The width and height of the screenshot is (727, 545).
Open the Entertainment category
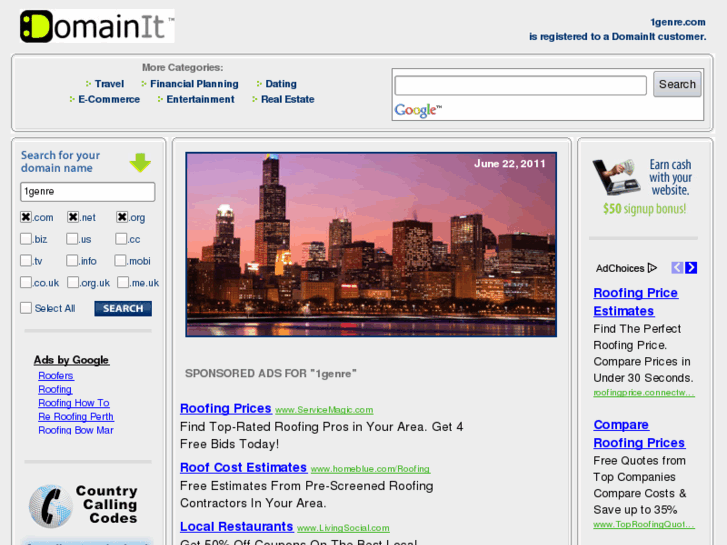click(200, 99)
